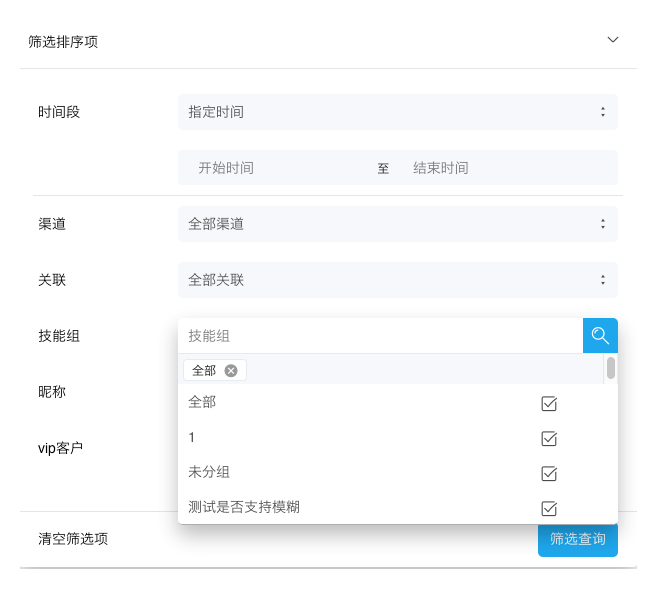Click the 筛选查询 button
Image resolution: width=657 pixels, height=589 pixels.
577,539
